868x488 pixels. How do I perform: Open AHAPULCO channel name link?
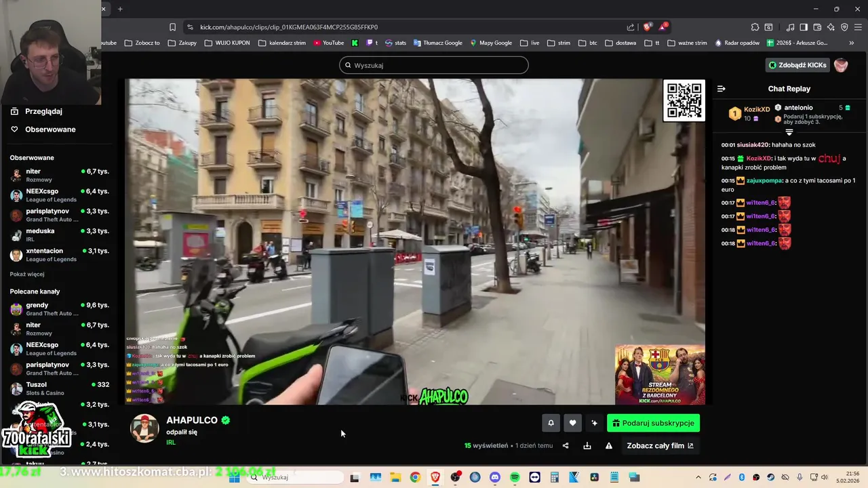click(x=192, y=420)
